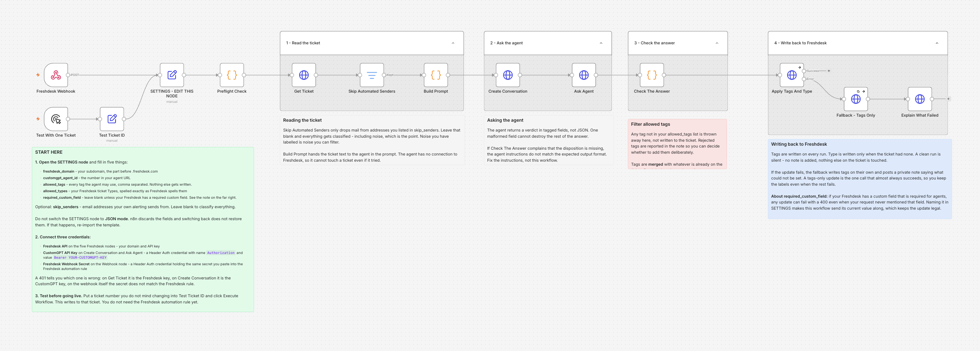Open the SETTINGS - EDIT THIS NODE node
The width and height of the screenshot is (980, 351).
pos(172,75)
